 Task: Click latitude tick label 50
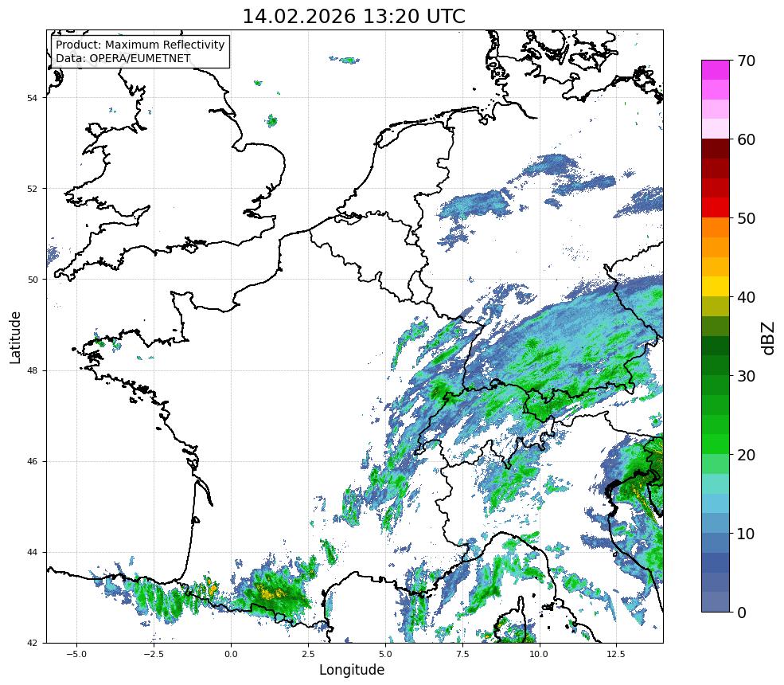pyautogui.click(x=32, y=280)
